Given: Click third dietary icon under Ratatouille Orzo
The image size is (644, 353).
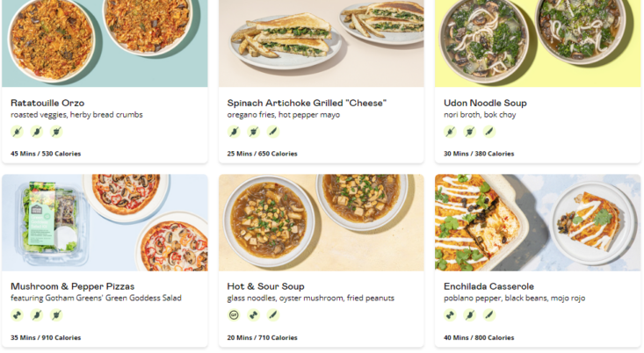Looking at the screenshot, I should point(56,132).
